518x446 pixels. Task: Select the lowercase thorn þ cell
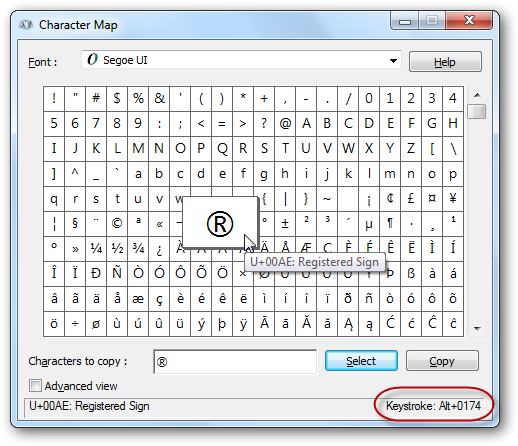222,324
